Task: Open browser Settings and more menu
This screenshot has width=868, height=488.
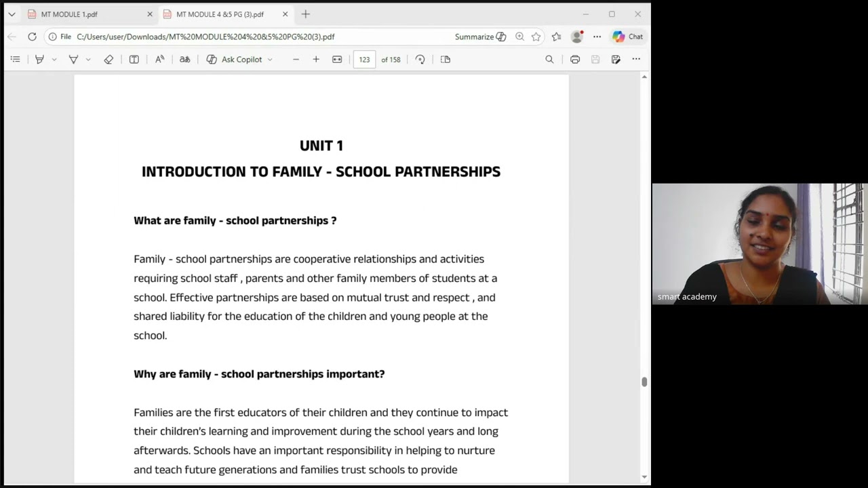Action: click(x=597, y=37)
